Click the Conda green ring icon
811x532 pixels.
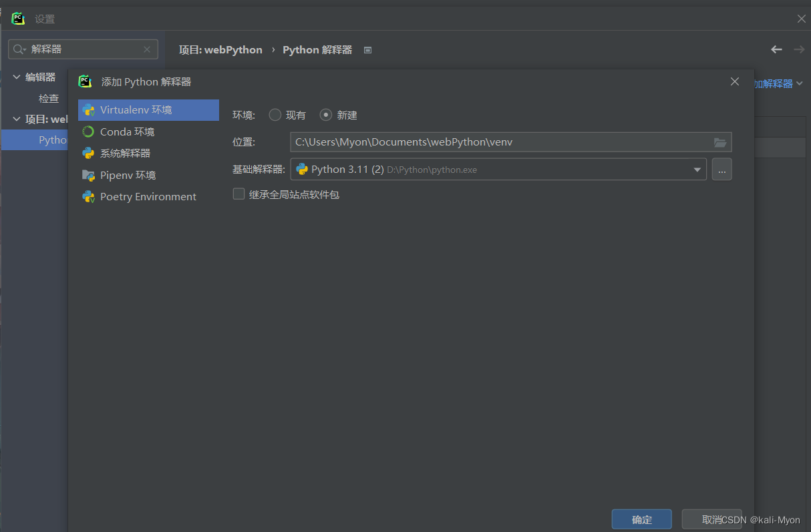(x=88, y=131)
